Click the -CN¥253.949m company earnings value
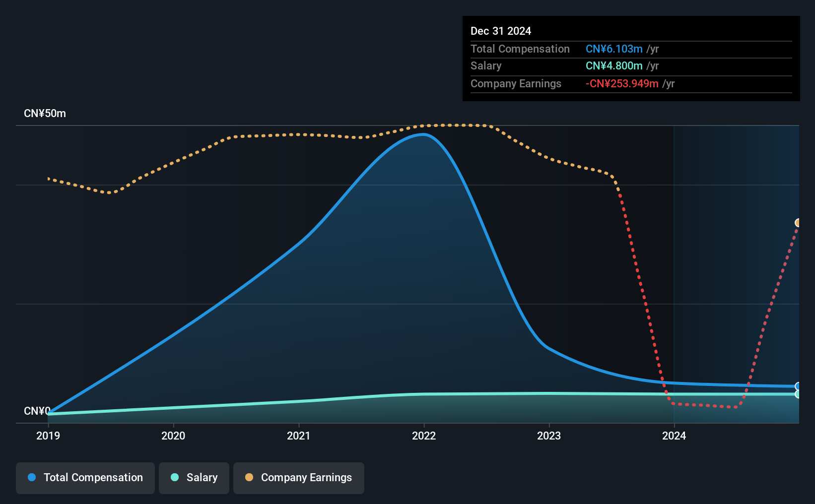Screen dimensions: 815x504 pyautogui.click(x=622, y=83)
